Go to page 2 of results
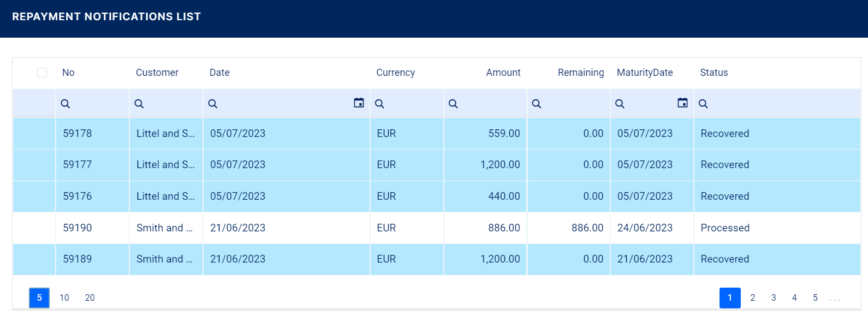Viewport: 868px width, 316px height. coord(753,297)
